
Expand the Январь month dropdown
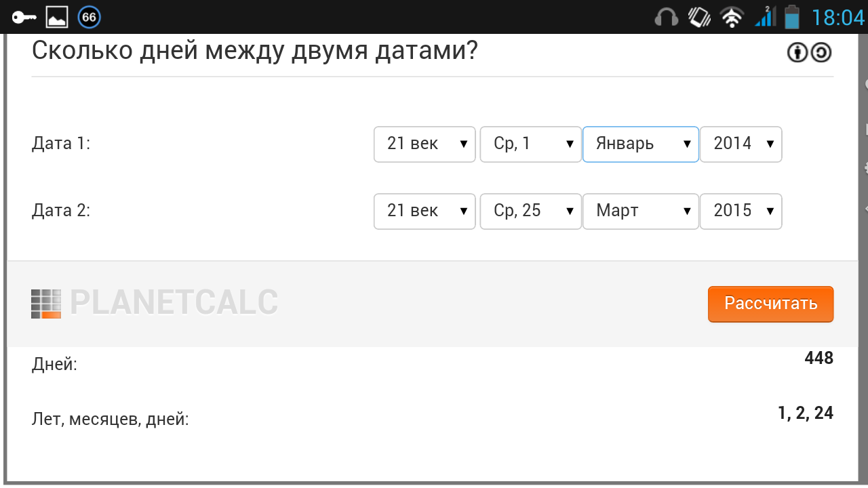pos(641,144)
